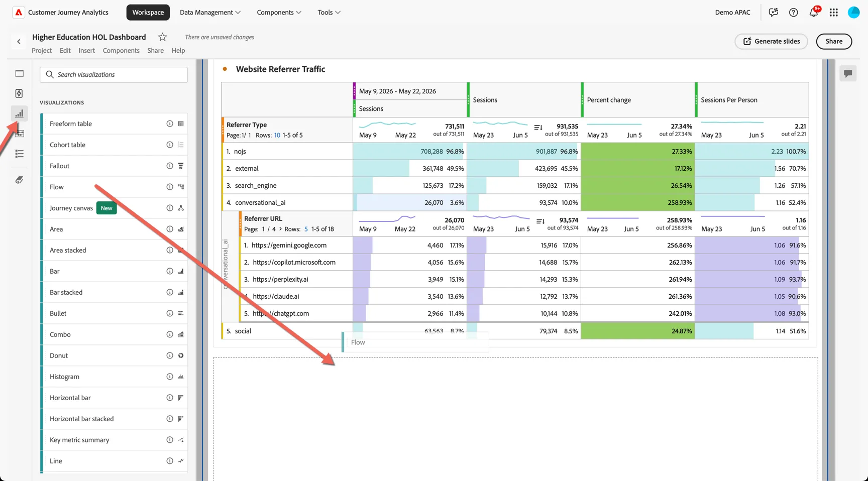Click the Generate slides button
This screenshot has height=481, width=868.
click(771, 41)
